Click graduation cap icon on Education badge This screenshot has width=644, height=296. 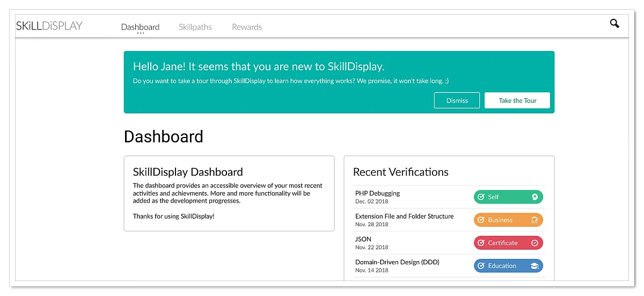click(535, 266)
